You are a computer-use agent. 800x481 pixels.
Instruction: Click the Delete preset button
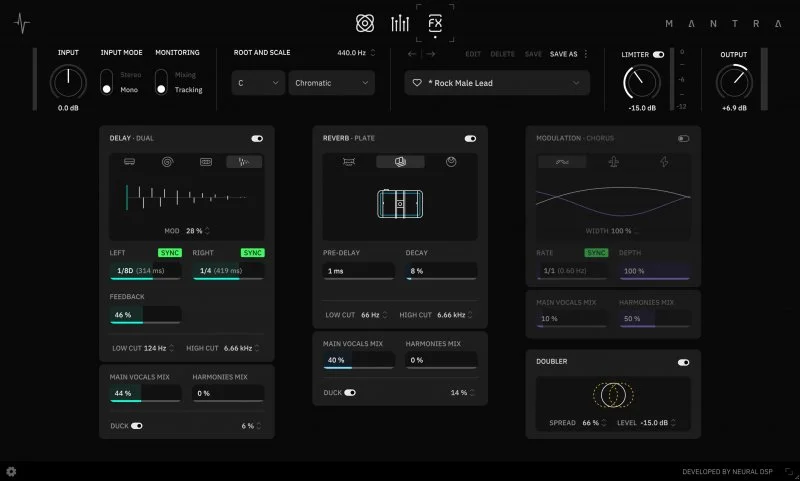503,54
